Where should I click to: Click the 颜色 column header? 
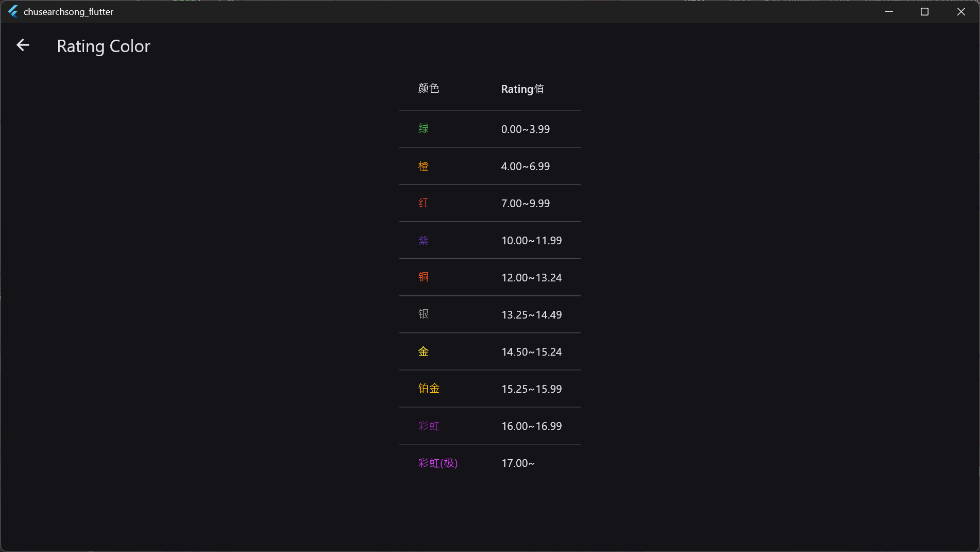[429, 89]
